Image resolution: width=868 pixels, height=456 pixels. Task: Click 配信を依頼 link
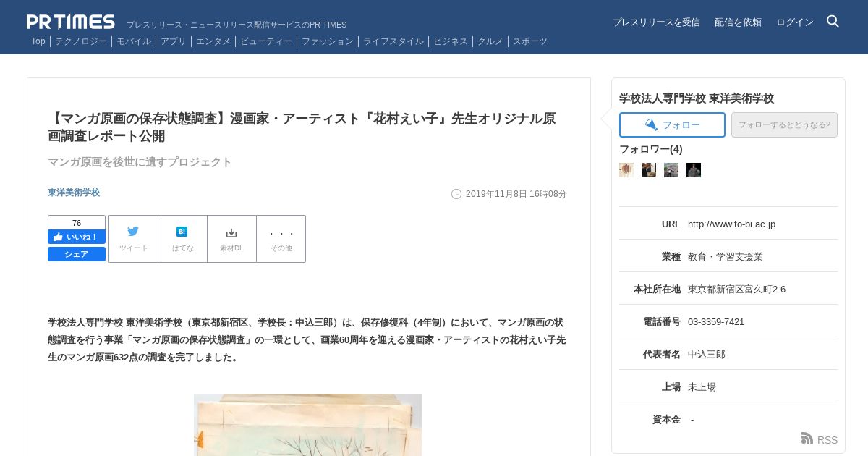pyautogui.click(x=738, y=22)
